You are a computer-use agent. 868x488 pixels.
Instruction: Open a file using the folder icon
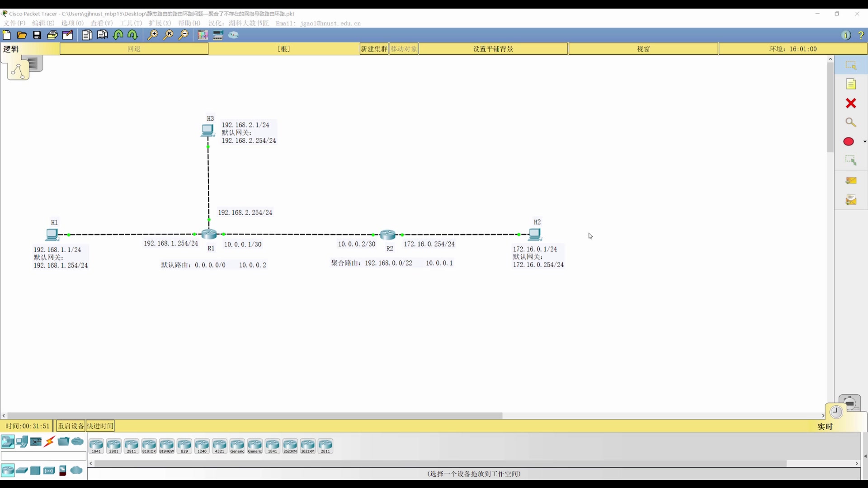tap(22, 35)
